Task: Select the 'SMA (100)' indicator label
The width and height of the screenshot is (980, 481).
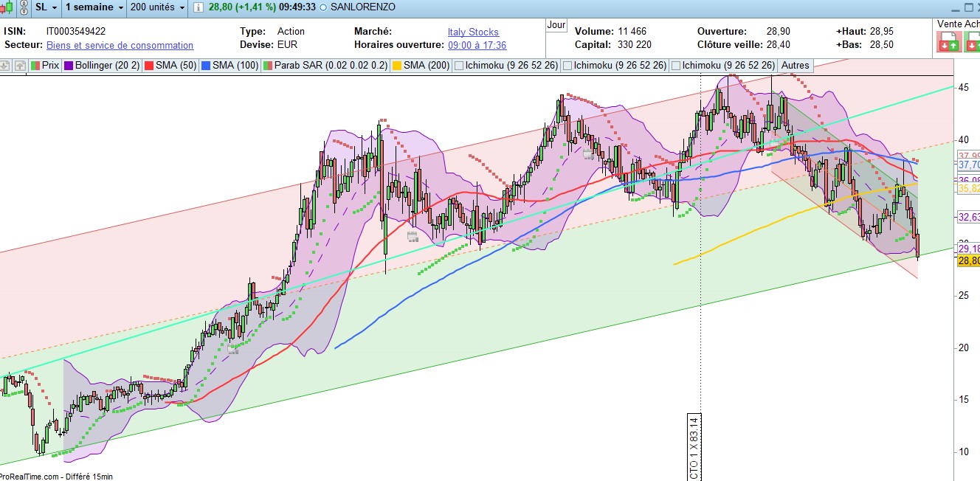Action: pos(235,65)
